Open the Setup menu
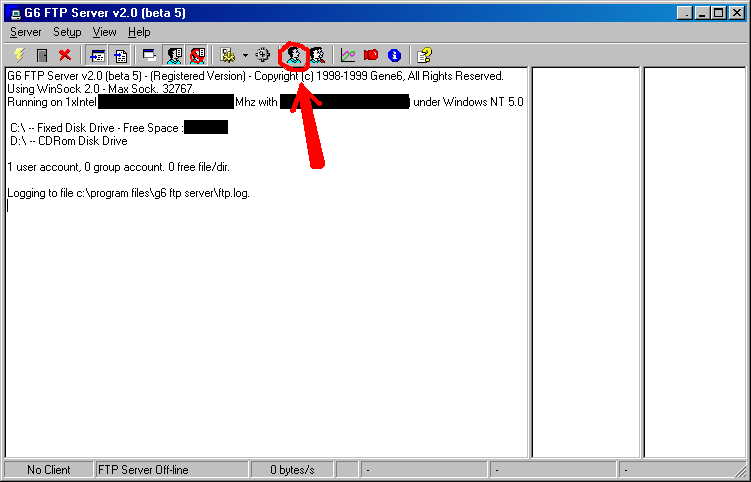751x482 pixels. tap(67, 32)
